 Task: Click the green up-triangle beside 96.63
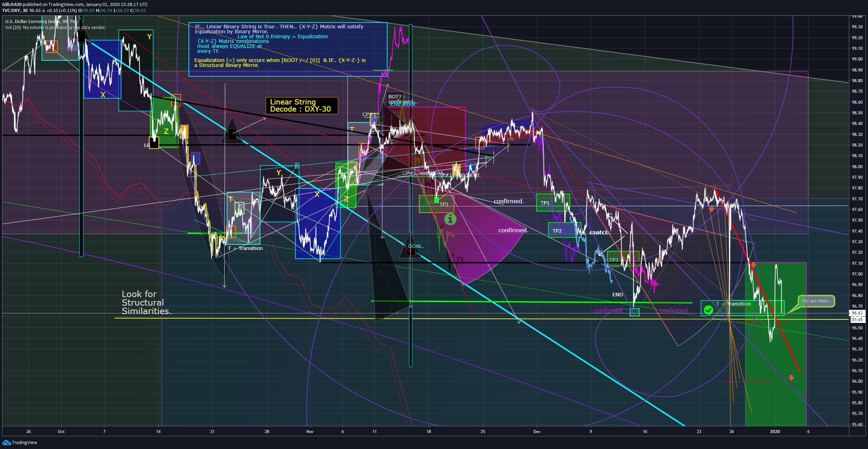44,11
